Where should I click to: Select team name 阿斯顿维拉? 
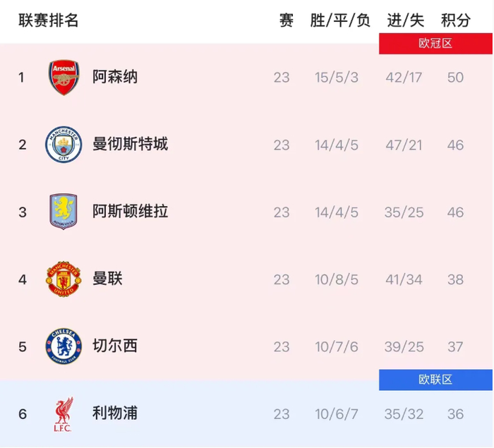coord(131,212)
